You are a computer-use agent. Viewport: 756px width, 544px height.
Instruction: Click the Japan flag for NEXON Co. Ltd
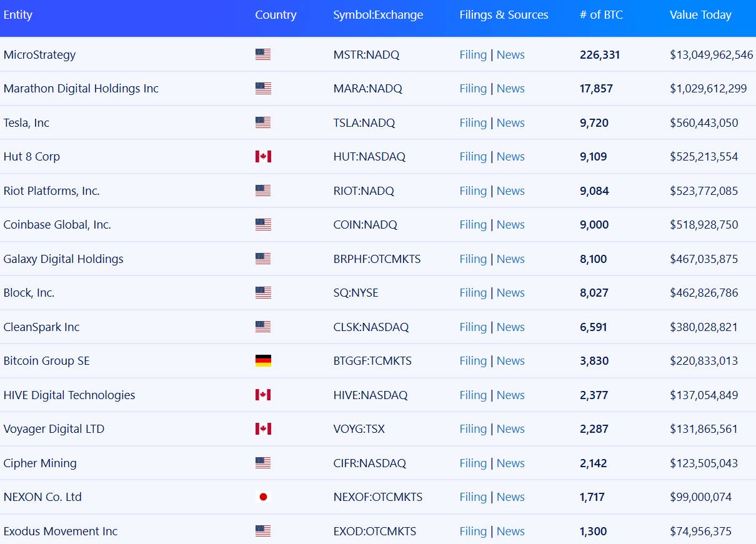(x=263, y=497)
